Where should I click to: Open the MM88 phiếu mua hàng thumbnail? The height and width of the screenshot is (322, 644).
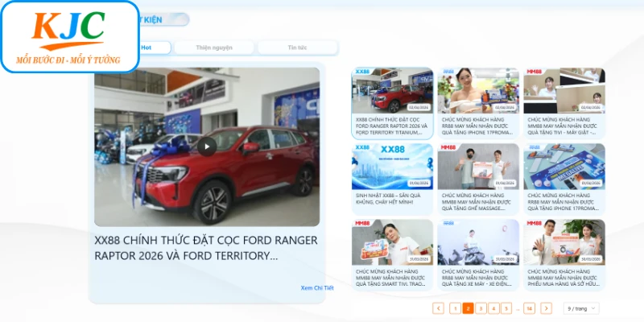(564, 242)
